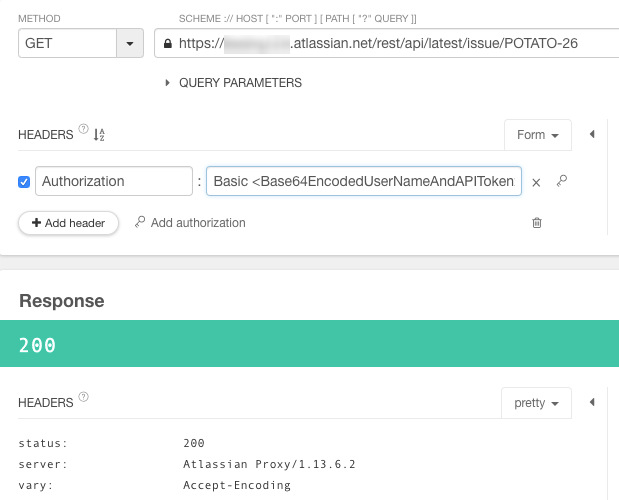The width and height of the screenshot is (619, 500).
Task: Open the HTTP method dropdown arrow
Action: [x=130, y=43]
